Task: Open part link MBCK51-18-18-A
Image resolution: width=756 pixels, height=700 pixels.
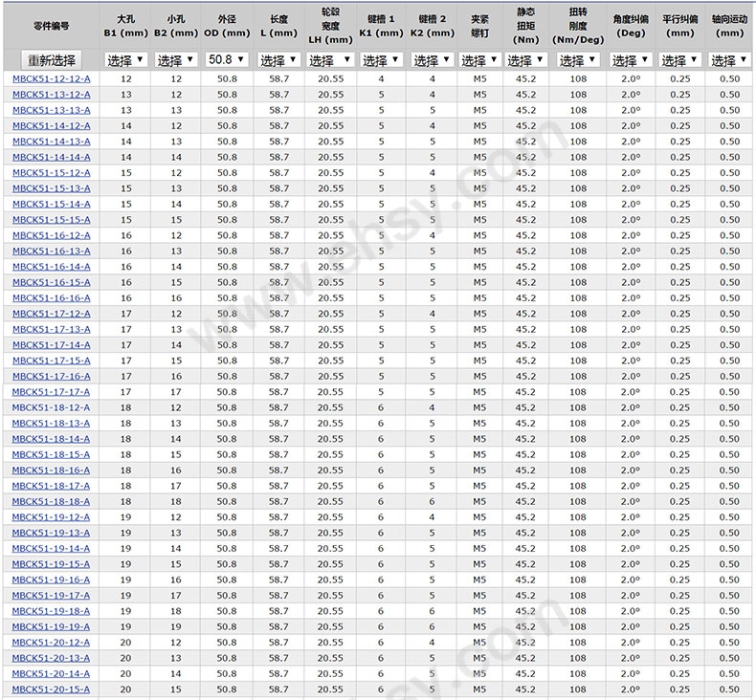Action: pyautogui.click(x=51, y=501)
